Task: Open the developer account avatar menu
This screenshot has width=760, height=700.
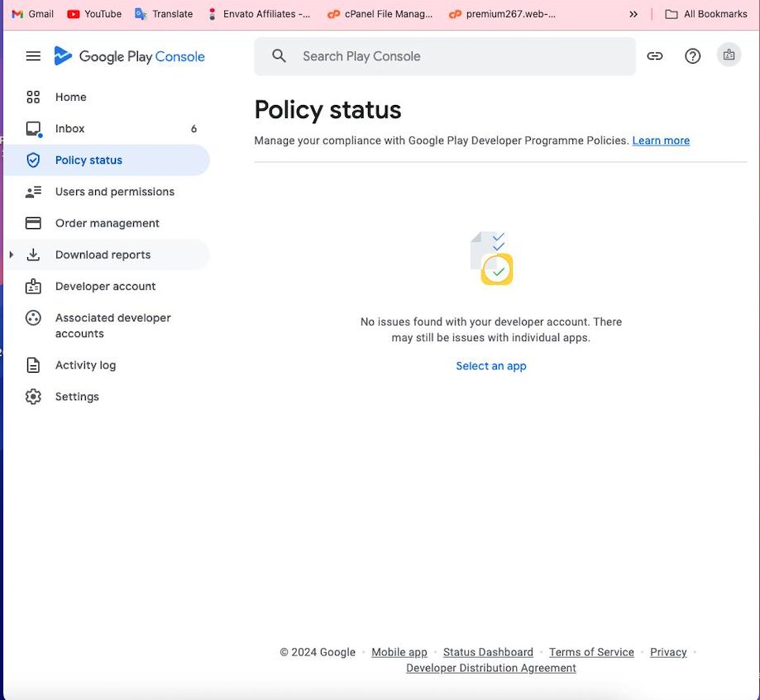Action: [x=729, y=55]
